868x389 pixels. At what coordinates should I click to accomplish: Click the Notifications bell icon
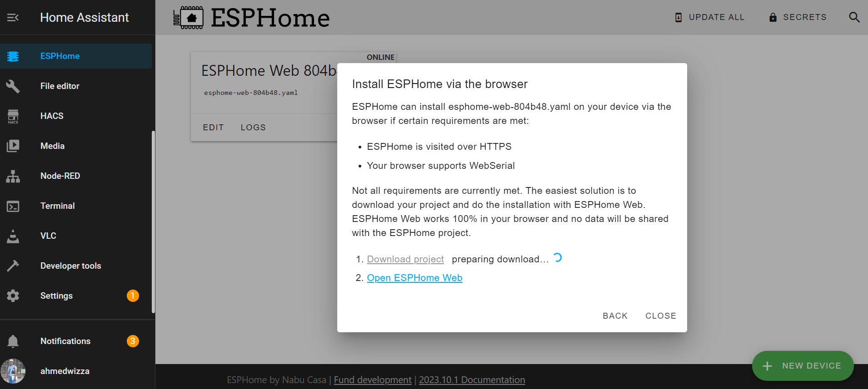[x=13, y=341]
